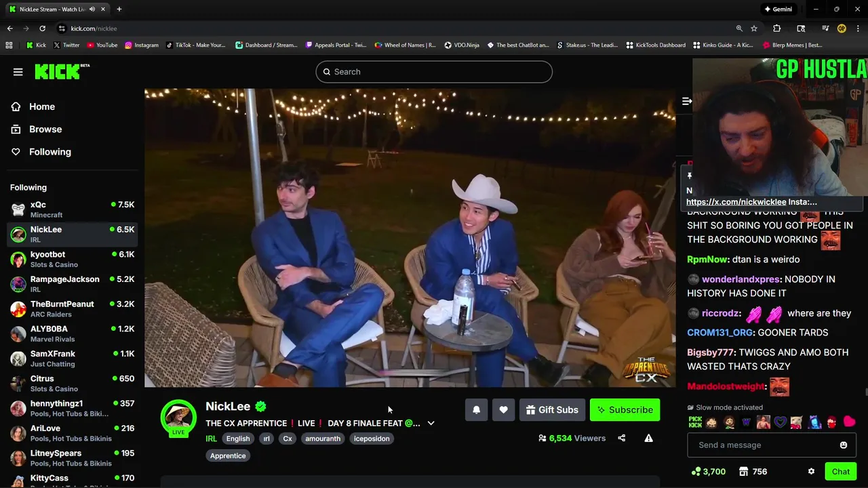Open LitneySpears channel
The height and width of the screenshot is (488, 868).
(72, 458)
